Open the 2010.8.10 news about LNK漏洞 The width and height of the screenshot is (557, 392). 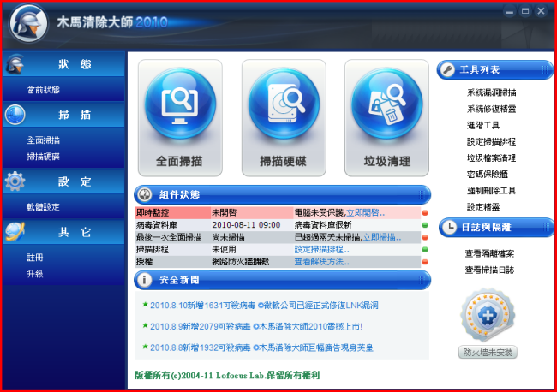[x=266, y=304]
